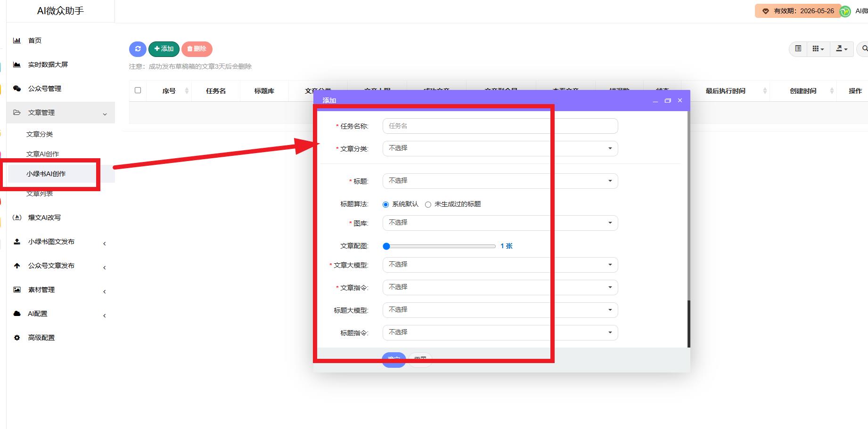The height and width of the screenshot is (429, 868).
Task: Click the green 添加 button
Action: pyautogui.click(x=164, y=49)
